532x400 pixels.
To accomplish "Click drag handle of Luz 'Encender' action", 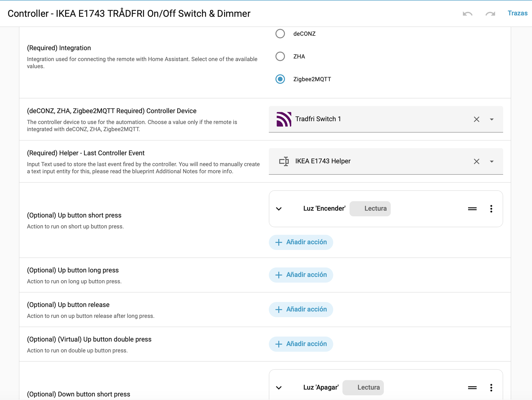I will coord(472,209).
